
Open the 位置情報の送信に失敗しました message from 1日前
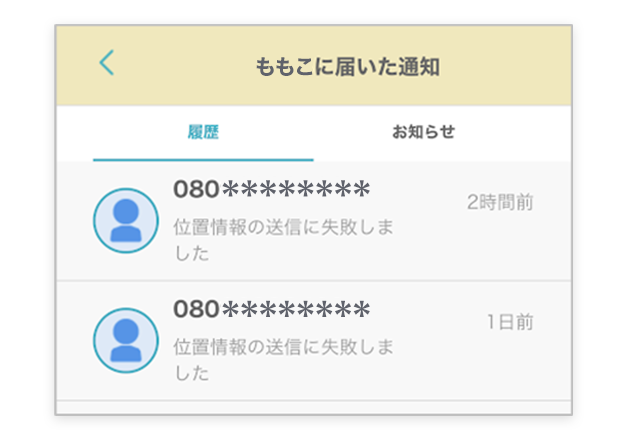pos(283,348)
